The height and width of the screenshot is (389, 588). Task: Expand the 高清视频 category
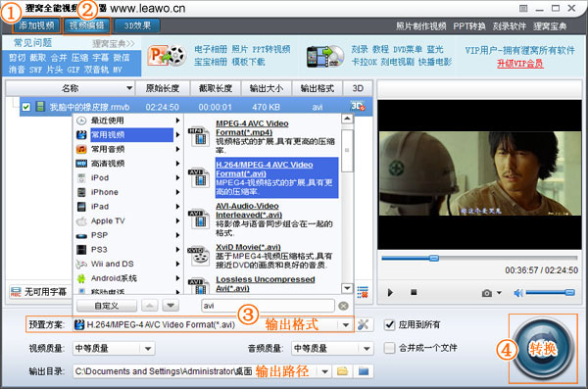[x=127, y=164]
